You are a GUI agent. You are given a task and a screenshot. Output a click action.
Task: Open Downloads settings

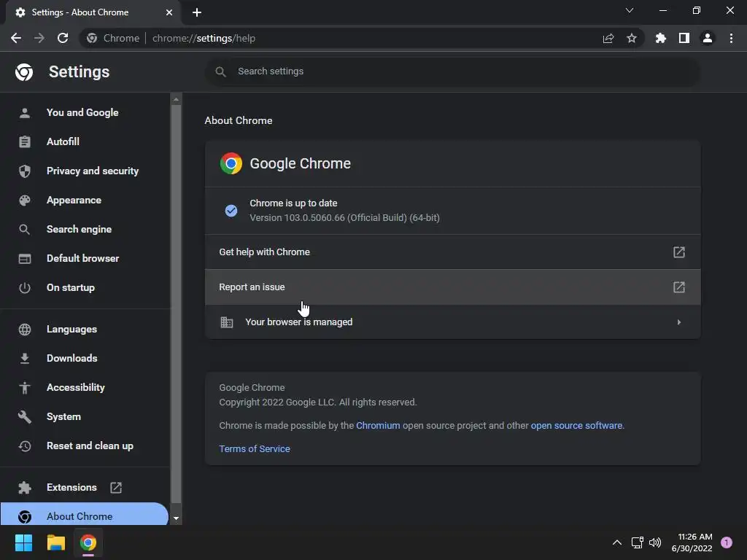point(85,358)
